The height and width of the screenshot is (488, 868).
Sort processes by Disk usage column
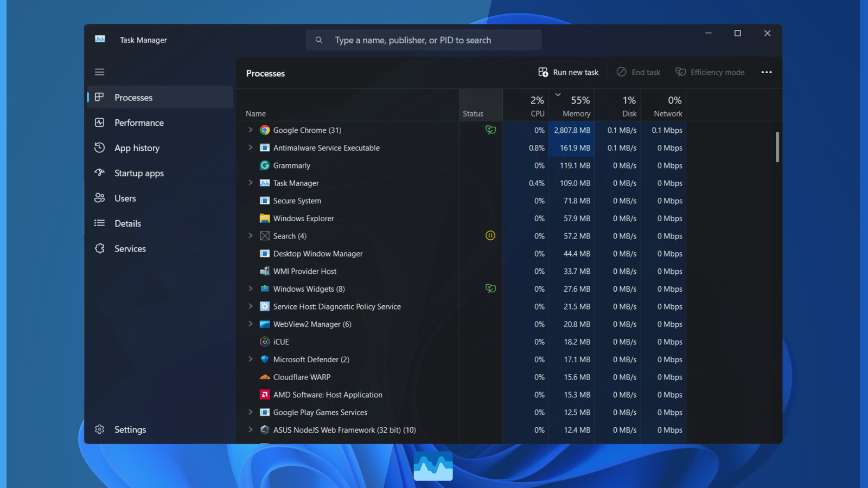617,105
